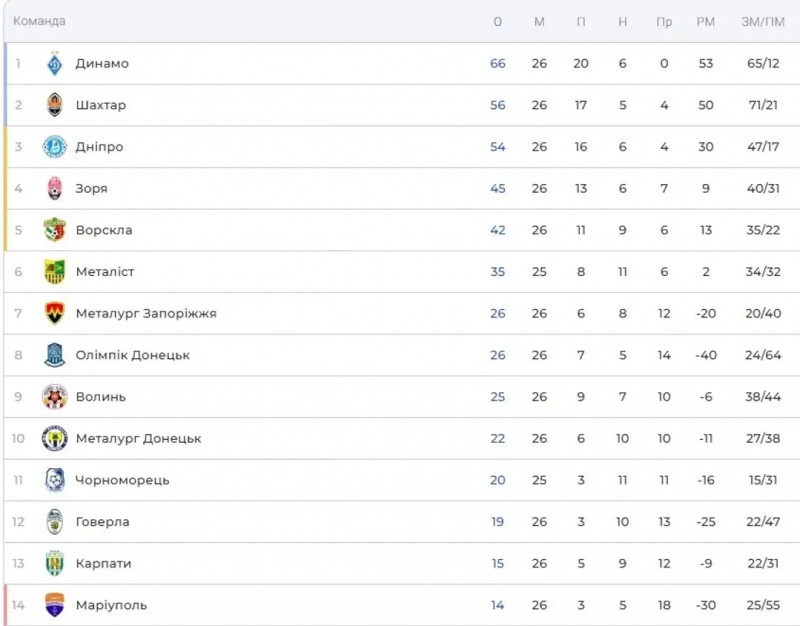Click the Металіст club badge
800x626 pixels.
click(55, 272)
